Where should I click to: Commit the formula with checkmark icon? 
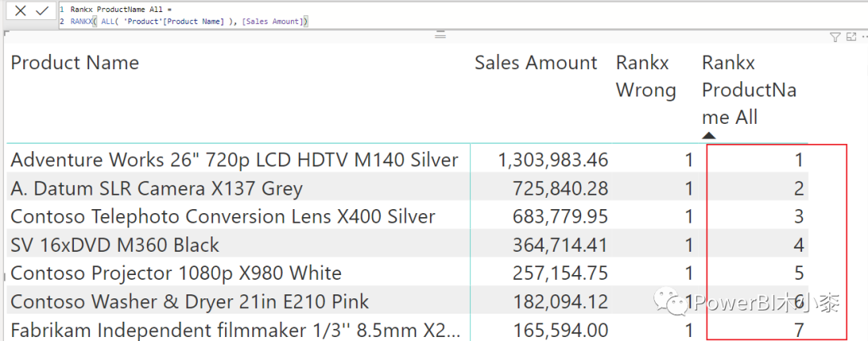[x=42, y=10]
